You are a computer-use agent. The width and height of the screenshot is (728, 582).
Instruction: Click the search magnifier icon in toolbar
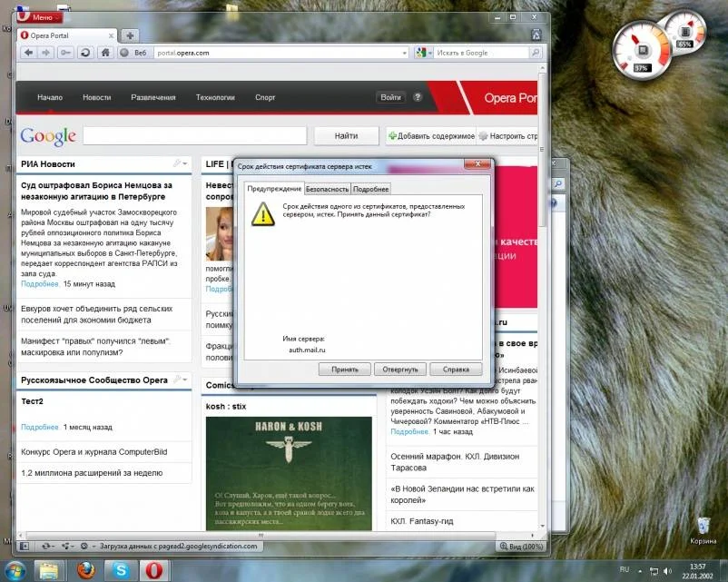(536, 53)
